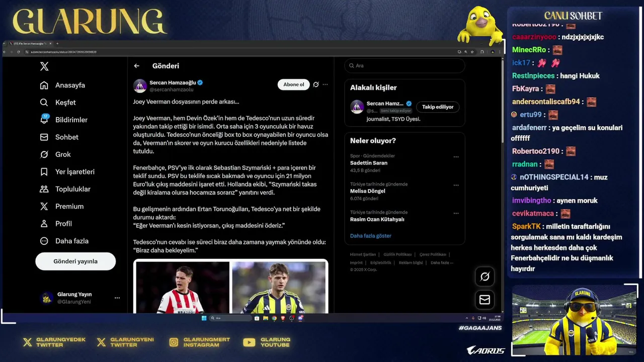The image size is (644, 362).
Task: Click Windows taskbar Ara search box
Action: pyautogui.click(x=230, y=318)
